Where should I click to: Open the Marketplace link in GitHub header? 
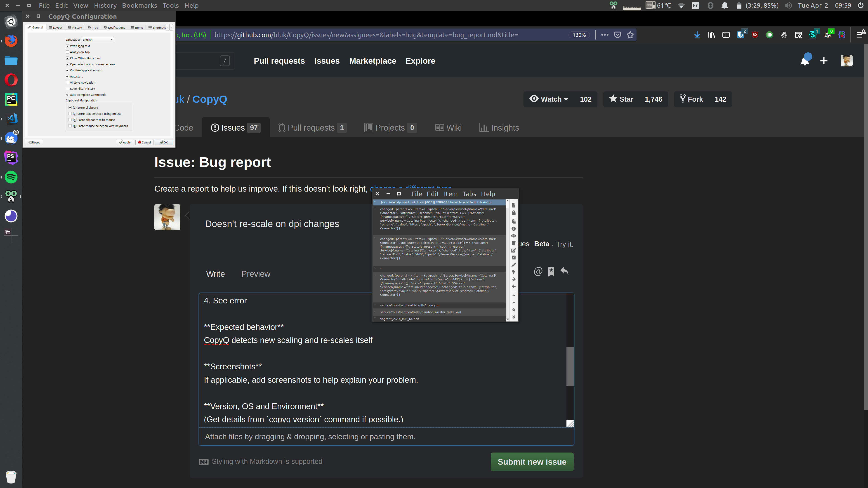pyautogui.click(x=372, y=61)
